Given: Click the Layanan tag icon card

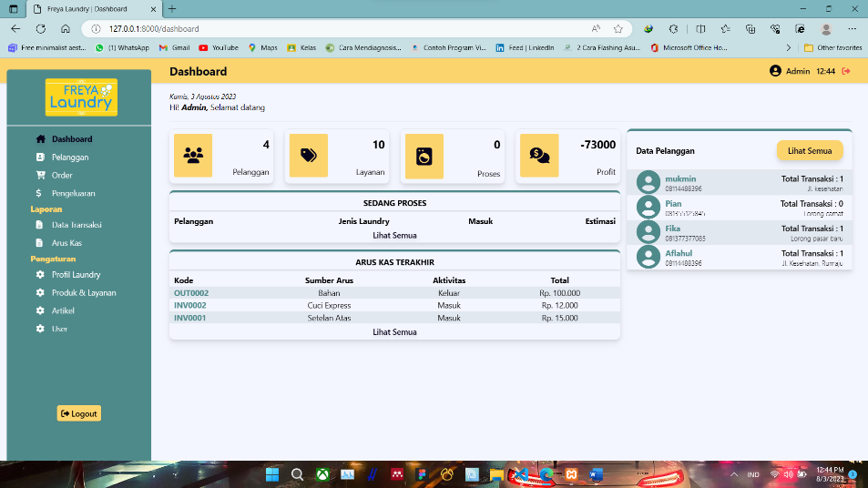Looking at the screenshot, I should pyautogui.click(x=308, y=156).
